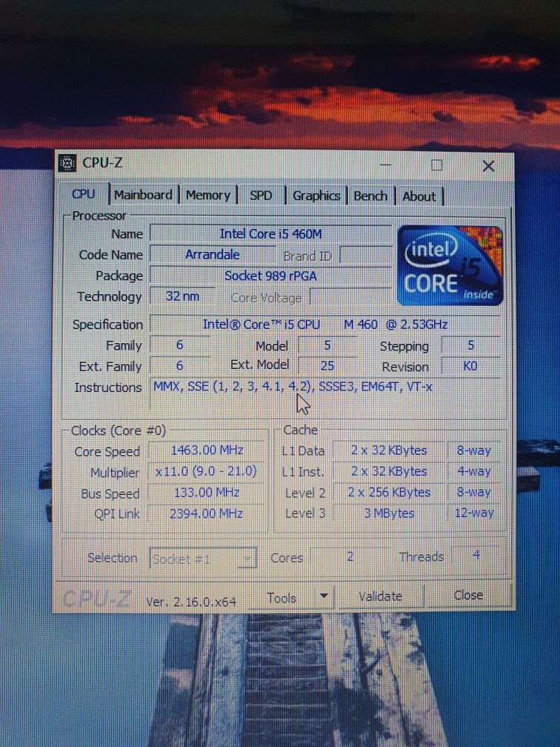Click the L1 Data '8-way' associativity value
The image size is (560, 747).
click(x=474, y=451)
